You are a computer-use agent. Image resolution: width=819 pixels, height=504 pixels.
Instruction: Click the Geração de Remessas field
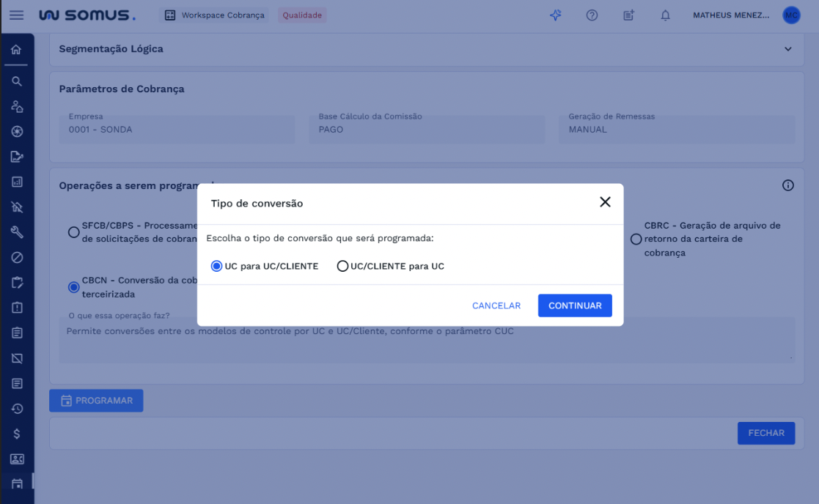[x=677, y=129]
